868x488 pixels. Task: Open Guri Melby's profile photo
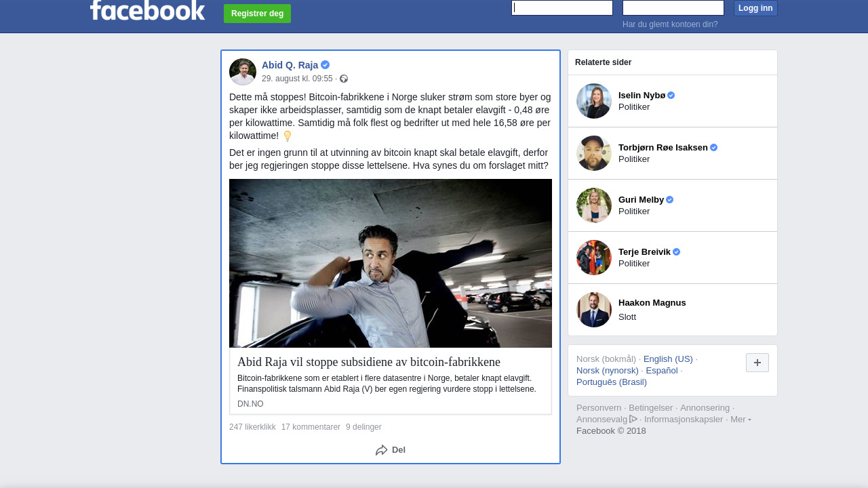[594, 205]
